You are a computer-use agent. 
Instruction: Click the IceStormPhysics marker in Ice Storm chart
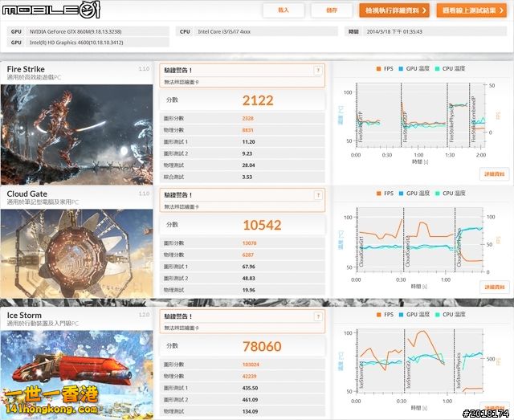pyautogui.click(x=459, y=370)
